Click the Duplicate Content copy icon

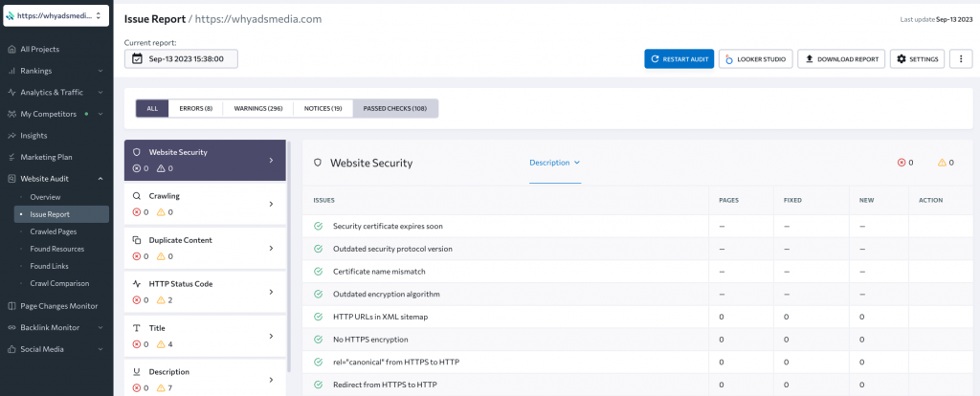(136, 240)
